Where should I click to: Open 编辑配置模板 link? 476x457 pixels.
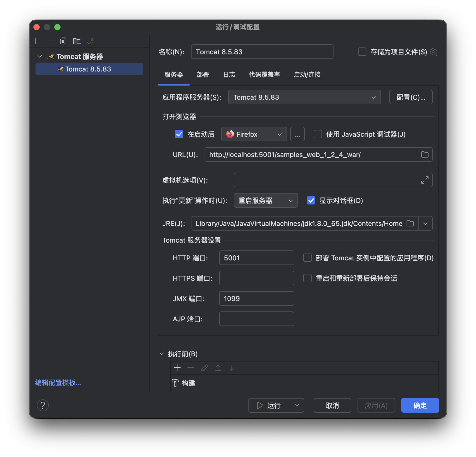coord(57,383)
